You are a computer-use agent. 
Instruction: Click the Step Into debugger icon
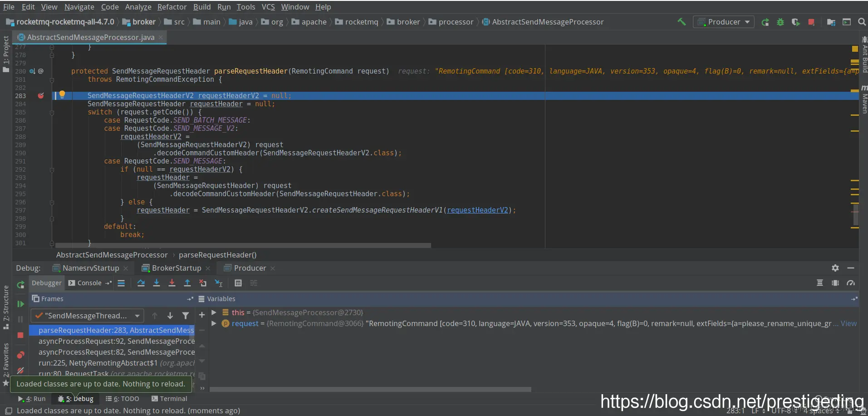(x=157, y=283)
